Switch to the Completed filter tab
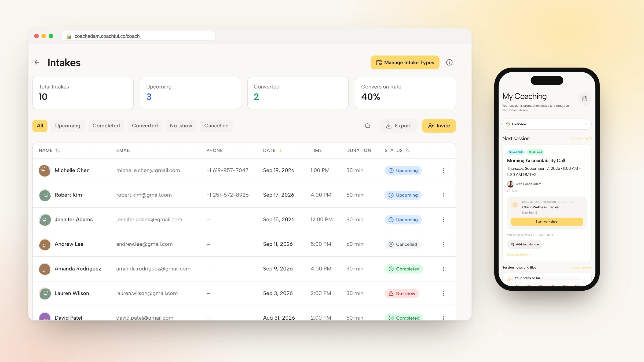This screenshot has height=362, width=644. 106,126
